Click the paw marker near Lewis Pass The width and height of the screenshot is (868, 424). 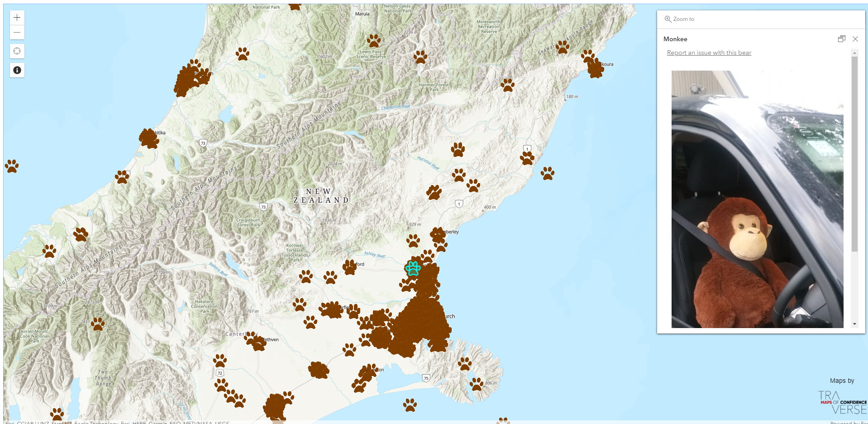(x=374, y=41)
